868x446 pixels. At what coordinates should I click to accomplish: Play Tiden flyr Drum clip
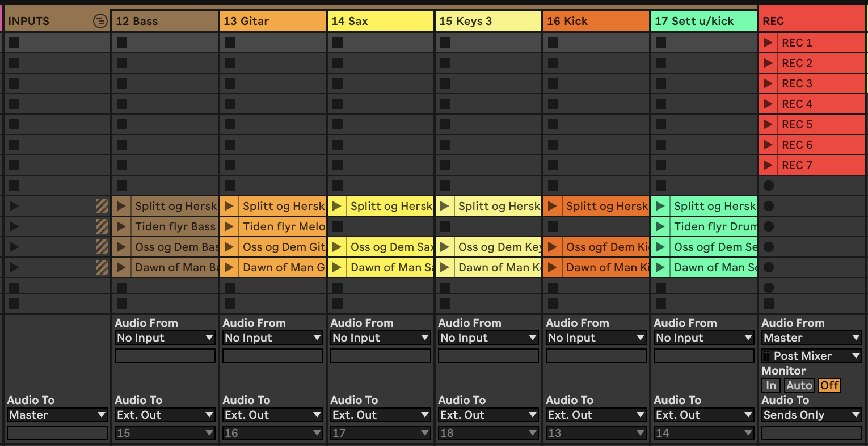660,226
